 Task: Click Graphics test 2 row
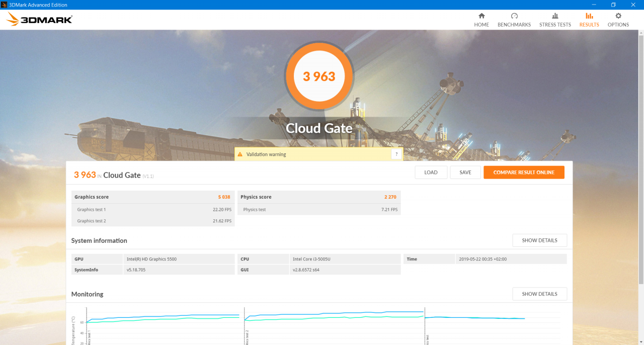(x=153, y=221)
